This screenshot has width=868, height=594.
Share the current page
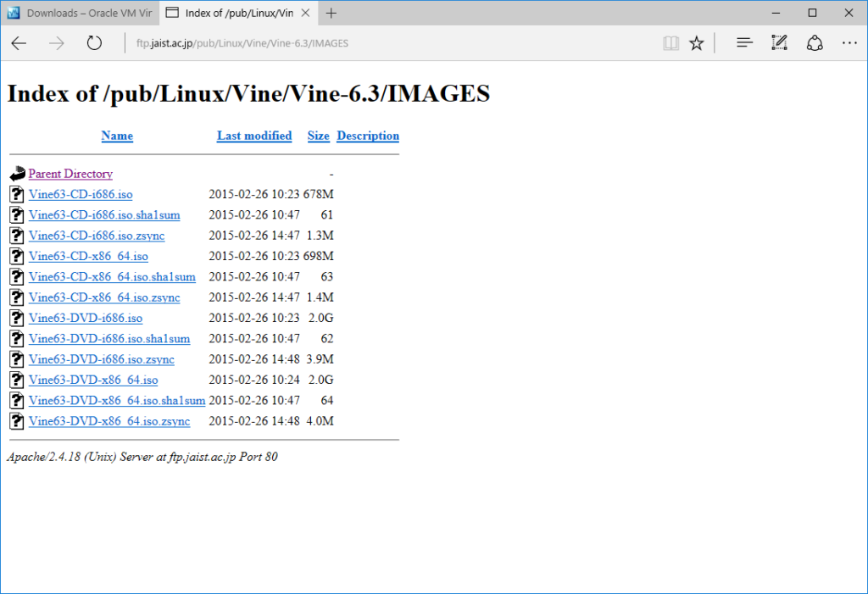[815, 42]
